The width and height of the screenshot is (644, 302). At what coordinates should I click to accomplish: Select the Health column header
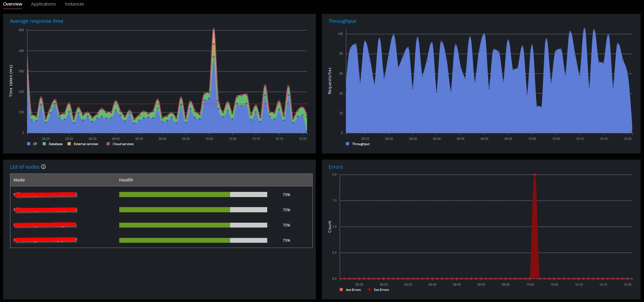click(x=126, y=180)
